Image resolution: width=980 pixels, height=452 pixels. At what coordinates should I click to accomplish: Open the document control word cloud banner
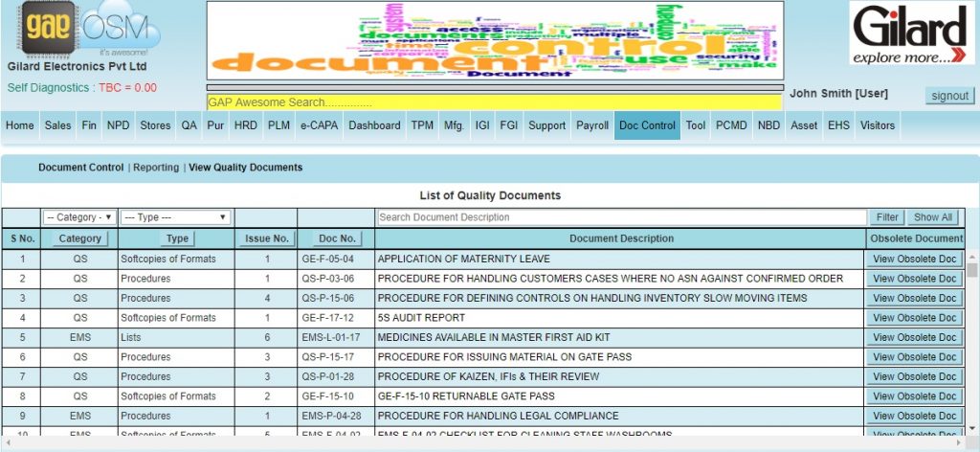tap(495, 40)
